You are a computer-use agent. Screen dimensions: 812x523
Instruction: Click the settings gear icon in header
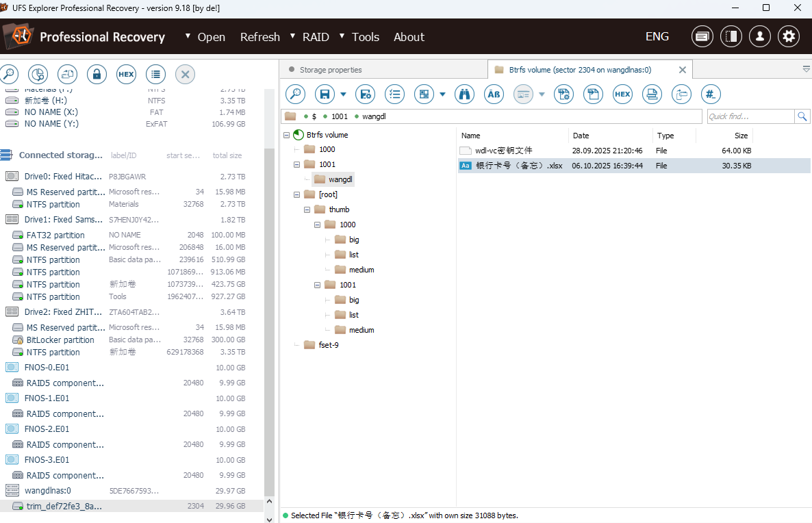point(789,37)
